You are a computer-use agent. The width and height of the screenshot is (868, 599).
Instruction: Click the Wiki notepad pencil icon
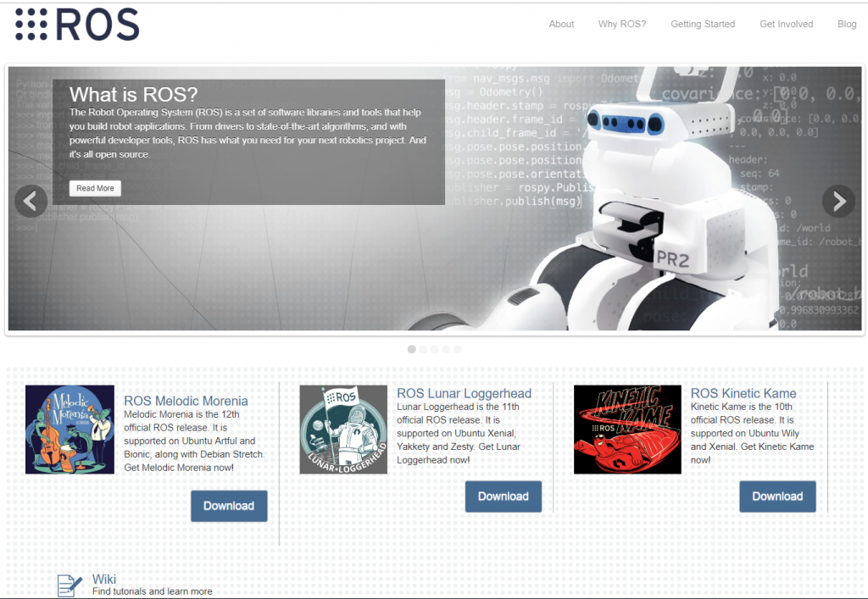(70, 585)
